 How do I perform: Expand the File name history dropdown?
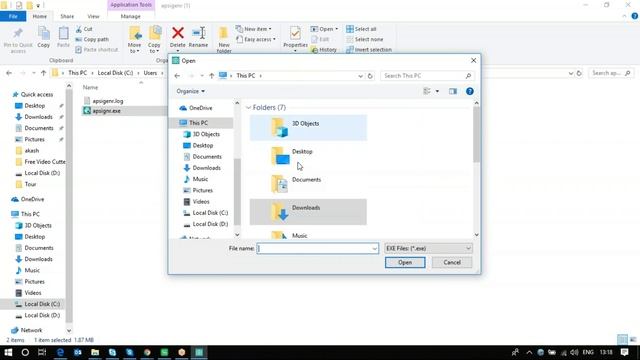tap(374, 249)
